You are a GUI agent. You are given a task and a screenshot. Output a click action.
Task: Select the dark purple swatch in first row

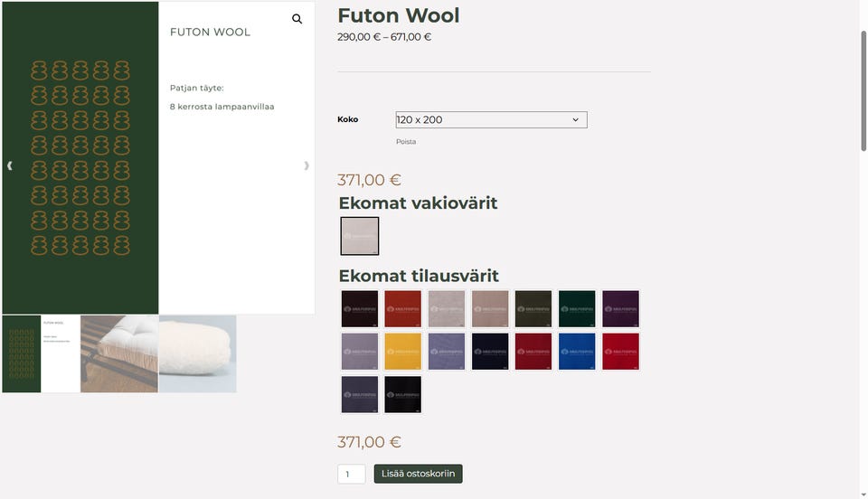[620, 308]
